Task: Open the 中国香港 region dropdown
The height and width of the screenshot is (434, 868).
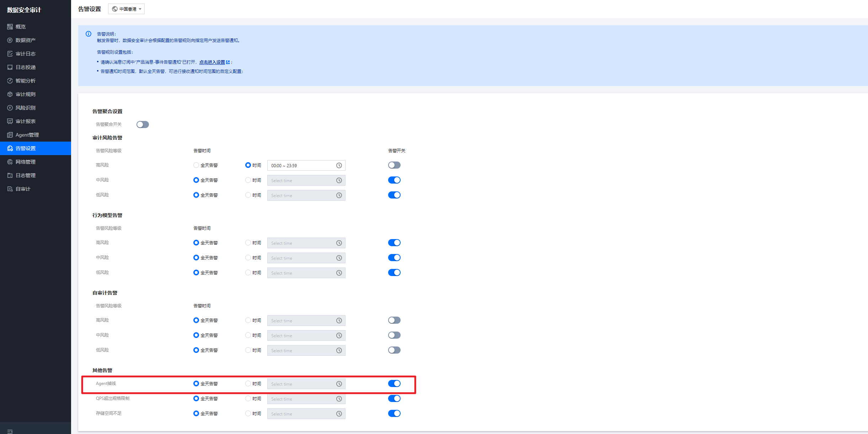Action: (x=127, y=9)
